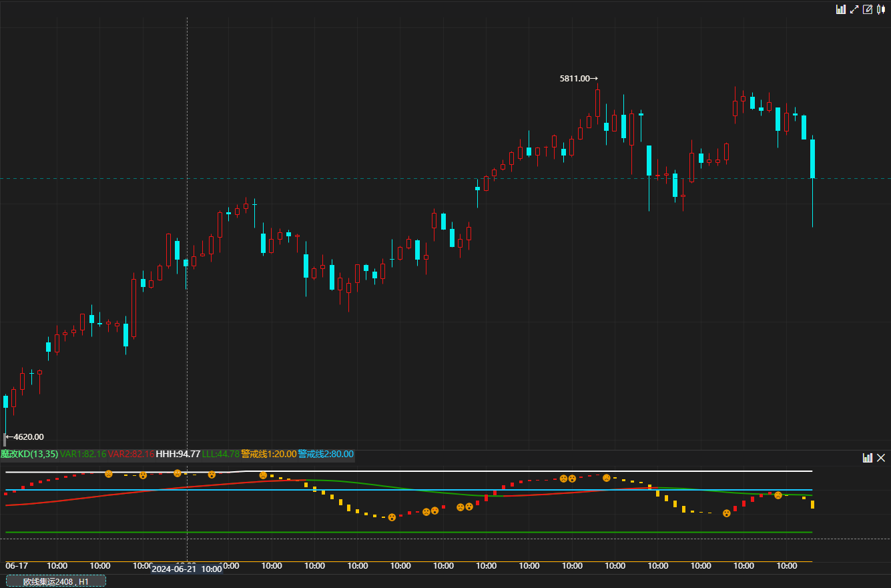Click the 2024-06-21 10:00 crosshair time label
Viewport: 891px width, 588px height.
pyautogui.click(x=187, y=569)
